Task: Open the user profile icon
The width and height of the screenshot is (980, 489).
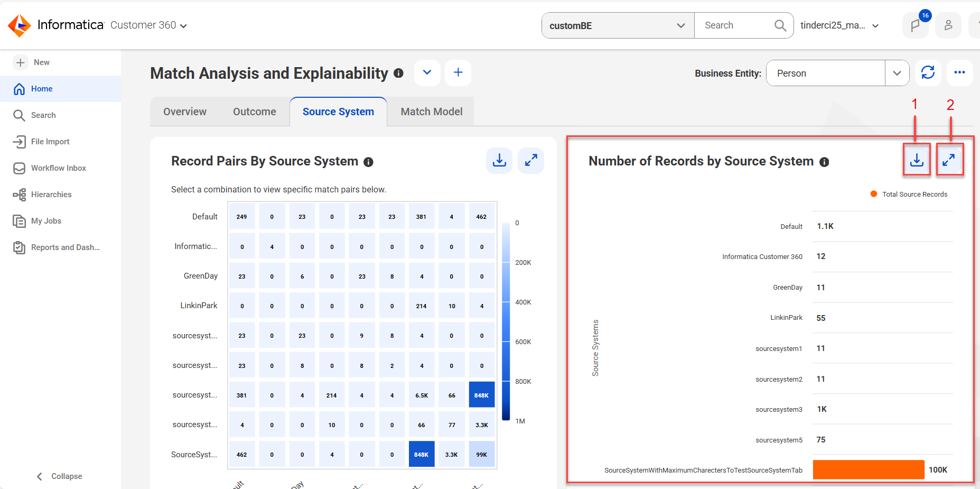Action: 948,25
